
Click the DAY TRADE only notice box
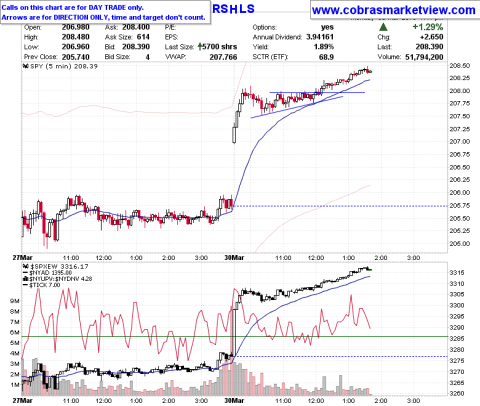coord(105,12)
